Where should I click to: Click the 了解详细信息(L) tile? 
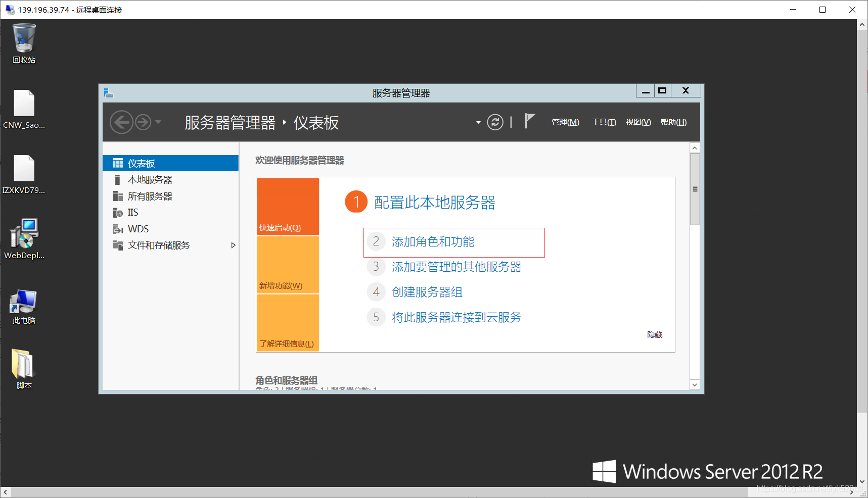click(288, 323)
